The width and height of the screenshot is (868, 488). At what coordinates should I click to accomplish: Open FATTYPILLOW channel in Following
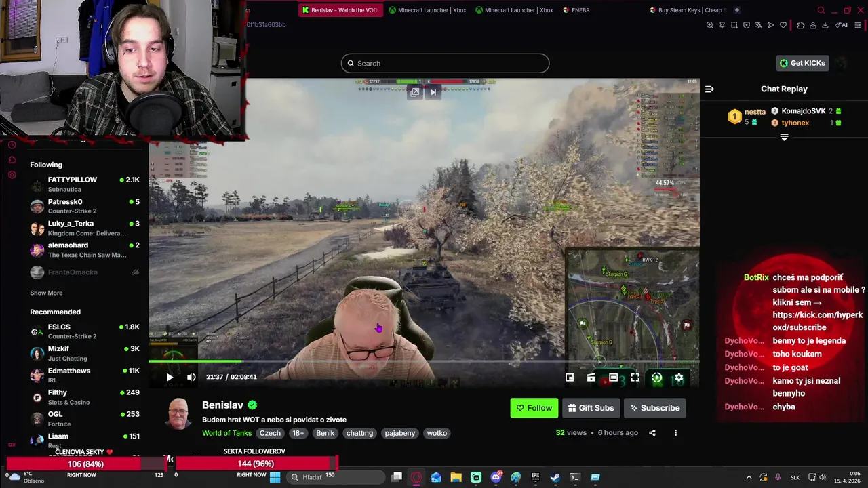click(85, 184)
